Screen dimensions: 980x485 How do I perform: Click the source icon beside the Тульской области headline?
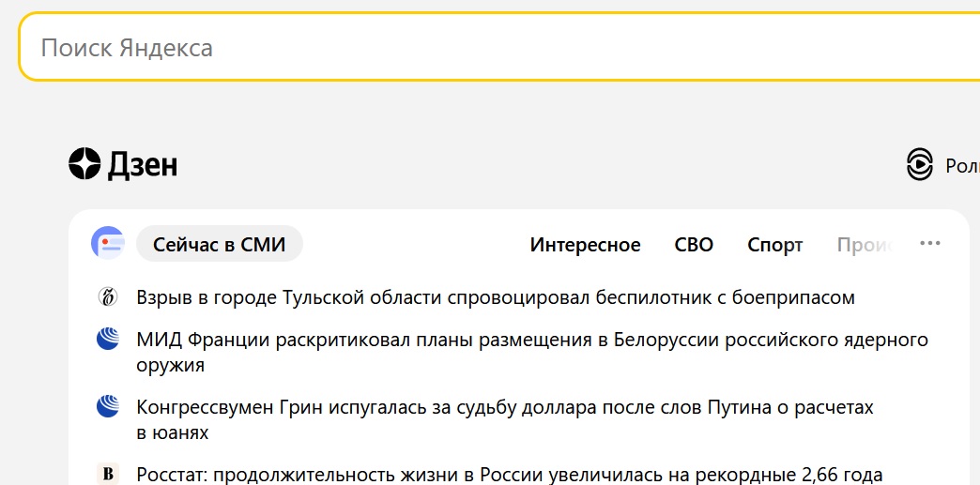coord(108,296)
